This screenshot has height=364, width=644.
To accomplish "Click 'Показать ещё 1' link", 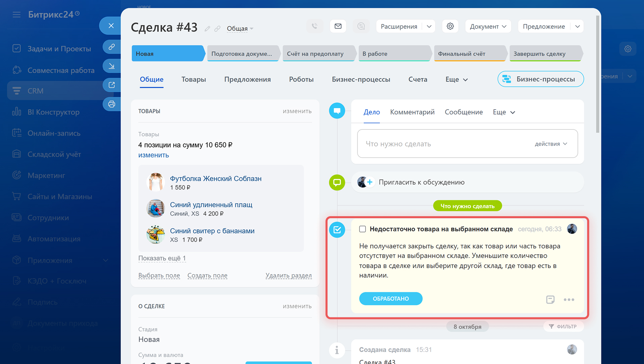I will [x=162, y=258].
